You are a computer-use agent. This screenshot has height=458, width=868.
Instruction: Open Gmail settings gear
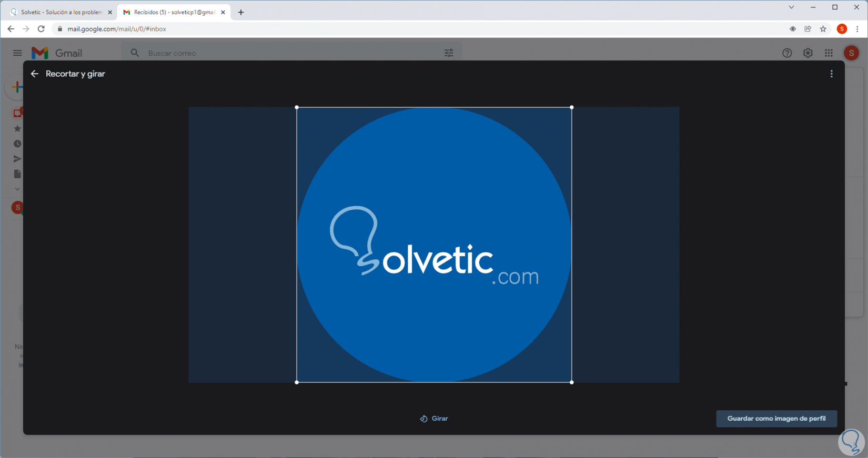[808, 53]
